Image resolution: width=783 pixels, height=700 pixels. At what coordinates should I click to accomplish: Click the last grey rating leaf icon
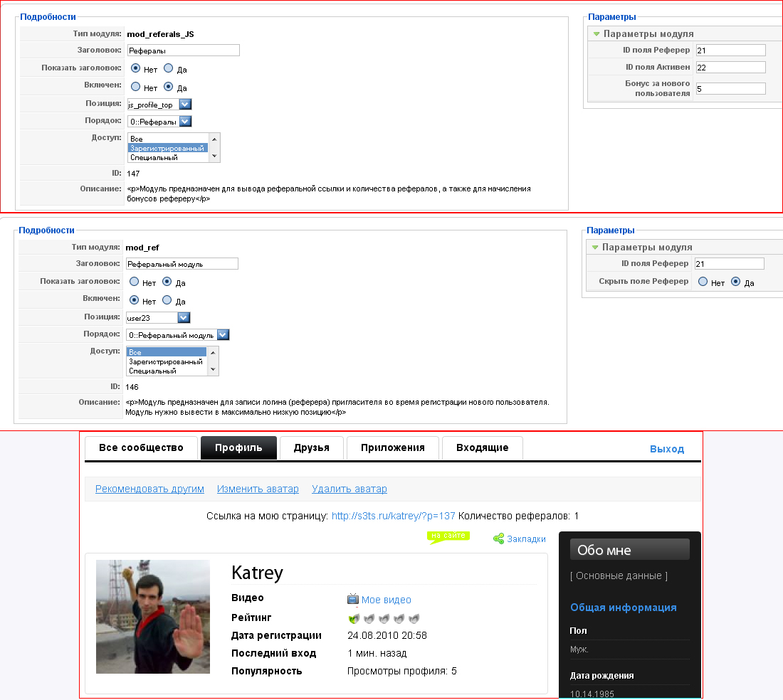[414, 619]
